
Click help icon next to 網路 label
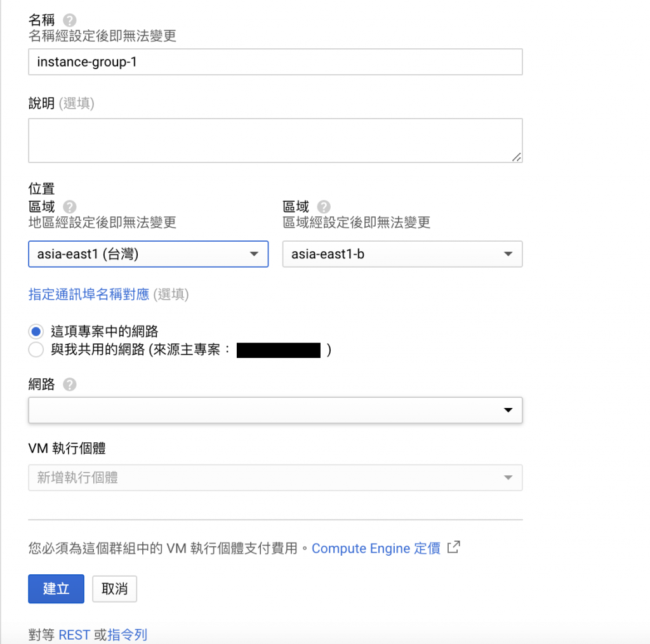click(70, 384)
